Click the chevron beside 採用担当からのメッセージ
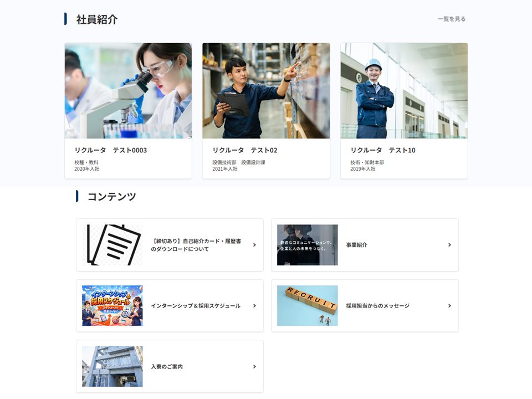The height and width of the screenshot is (399, 532). coord(449,305)
